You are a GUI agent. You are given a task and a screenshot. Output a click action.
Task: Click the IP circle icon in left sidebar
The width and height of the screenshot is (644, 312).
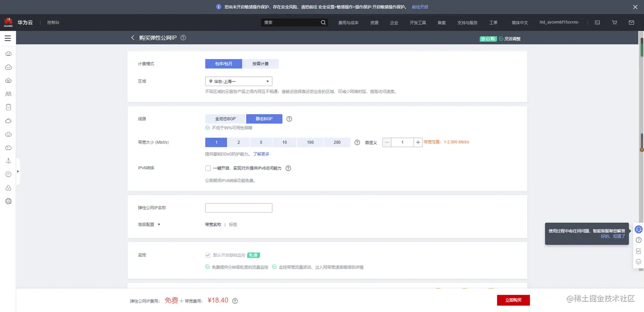tap(8, 174)
